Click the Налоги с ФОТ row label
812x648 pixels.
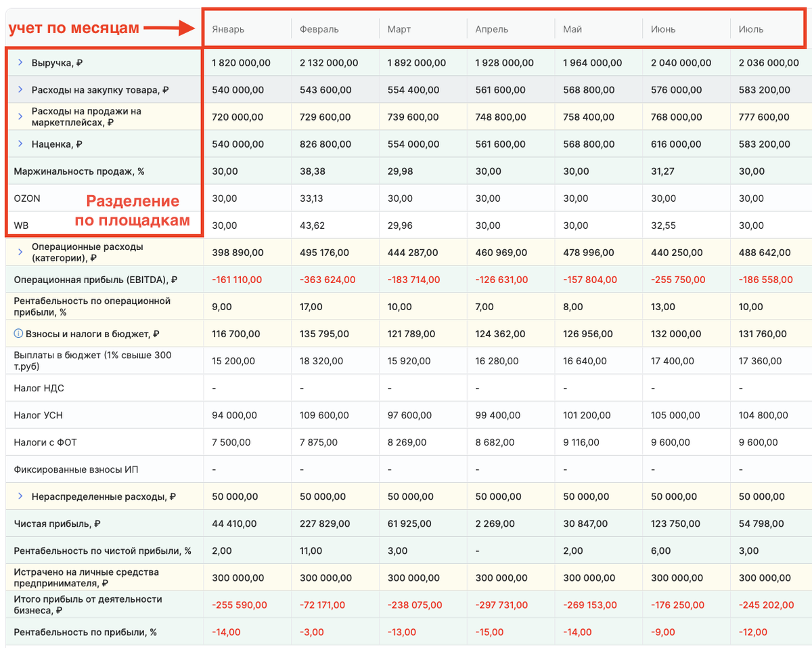point(45,442)
